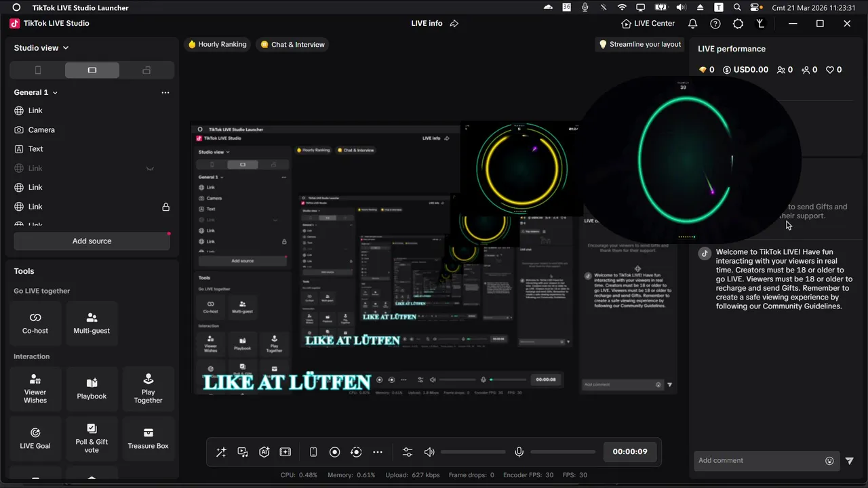Open Poll & Gift vote
This screenshot has width=868, height=488.
click(92, 439)
